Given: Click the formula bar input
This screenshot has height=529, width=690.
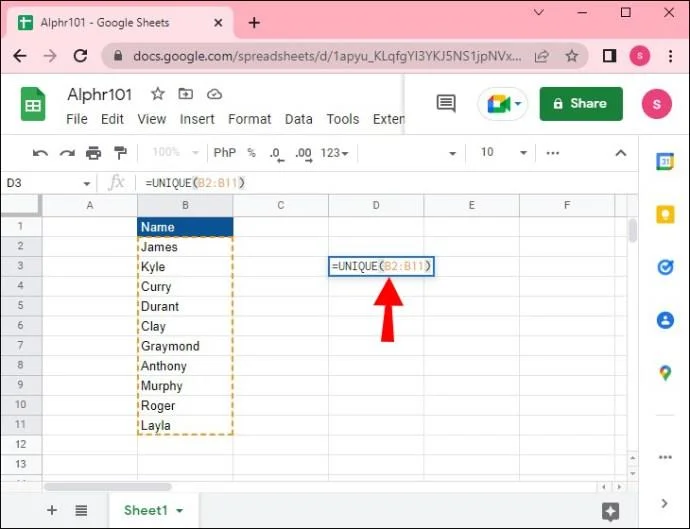Looking at the screenshot, I should pos(387,183).
